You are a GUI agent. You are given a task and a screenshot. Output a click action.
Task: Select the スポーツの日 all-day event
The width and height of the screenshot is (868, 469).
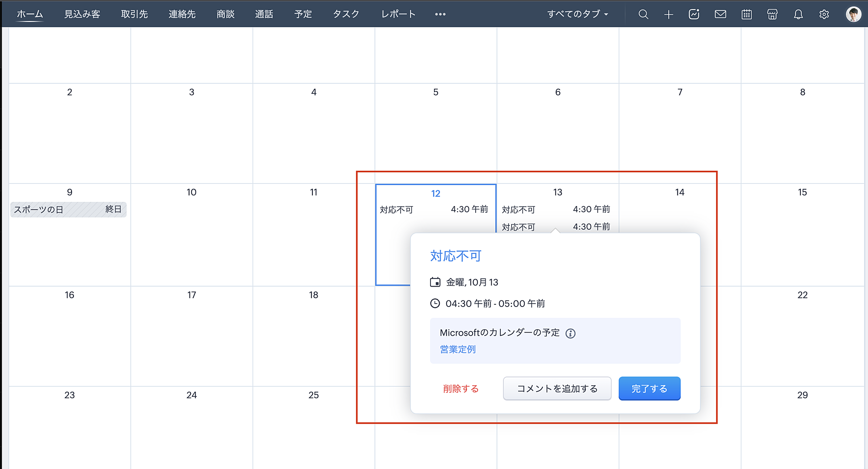click(x=68, y=210)
